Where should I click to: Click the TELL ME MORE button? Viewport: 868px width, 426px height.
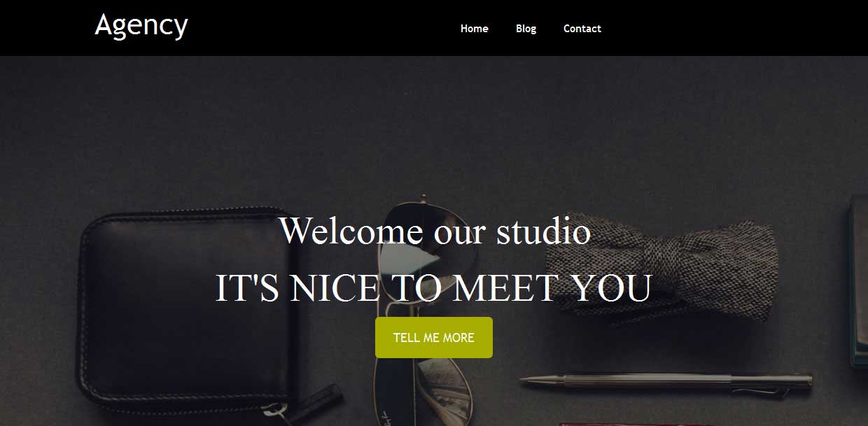pyautogui.click(x=434, y=337)
